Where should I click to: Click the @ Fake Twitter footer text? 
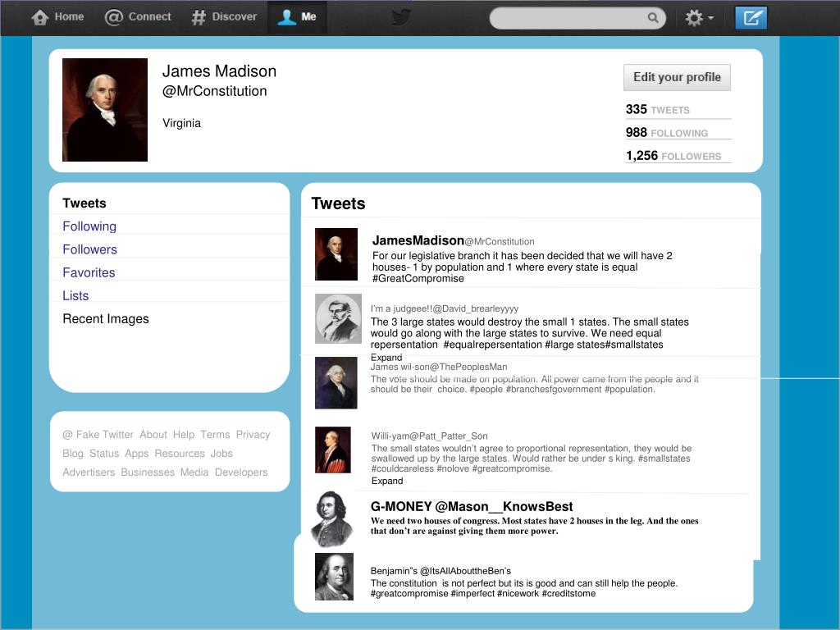(x=98, y=435)
